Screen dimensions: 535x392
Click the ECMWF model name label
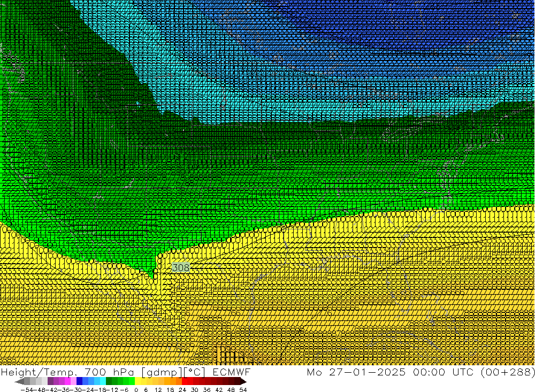coord(232,372)
